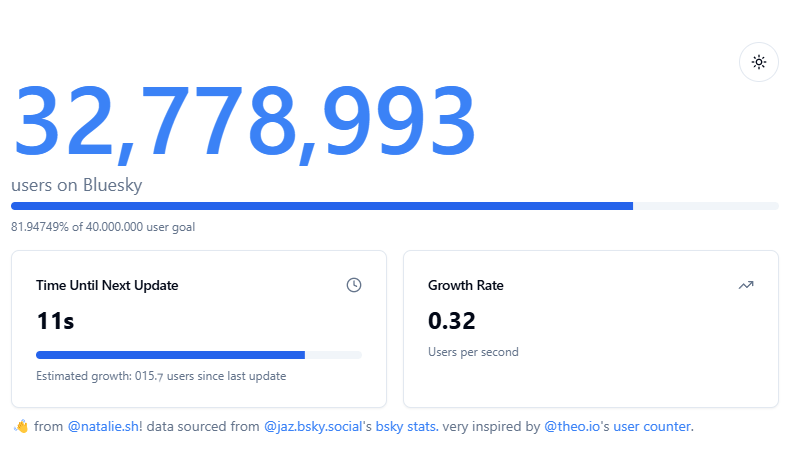790x451 pixels.
Task: Open the @natalie.sh profile link
Action: point(104,427)
